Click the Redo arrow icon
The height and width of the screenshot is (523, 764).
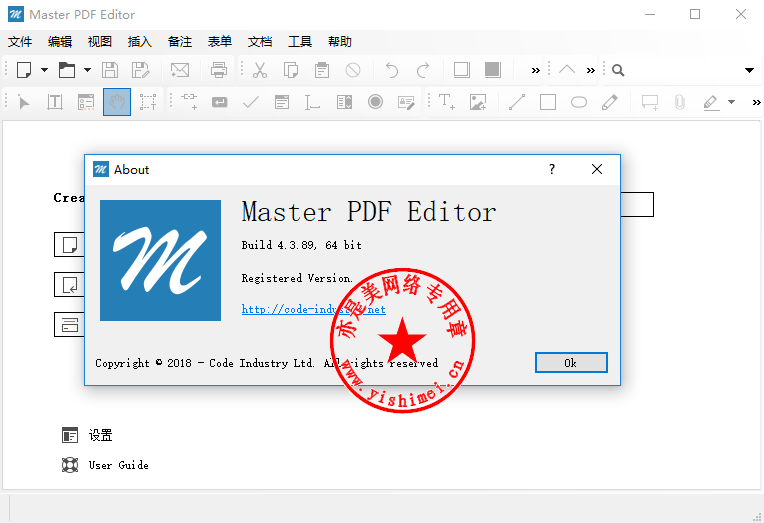tap(423, 70)
